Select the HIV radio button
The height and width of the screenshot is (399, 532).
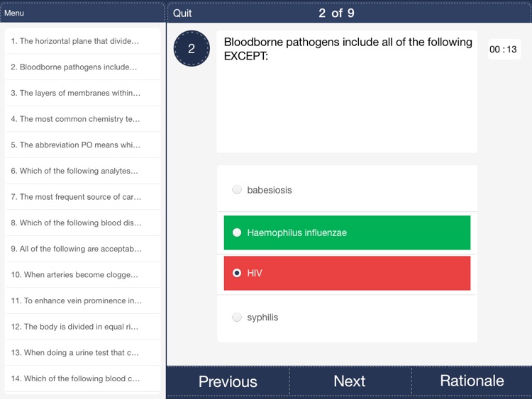[x=237, y=273]
